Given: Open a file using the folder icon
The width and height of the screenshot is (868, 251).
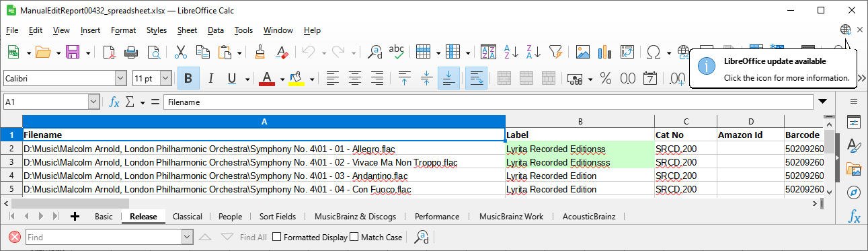Looking at the screenshot, I should click(43, 52).
